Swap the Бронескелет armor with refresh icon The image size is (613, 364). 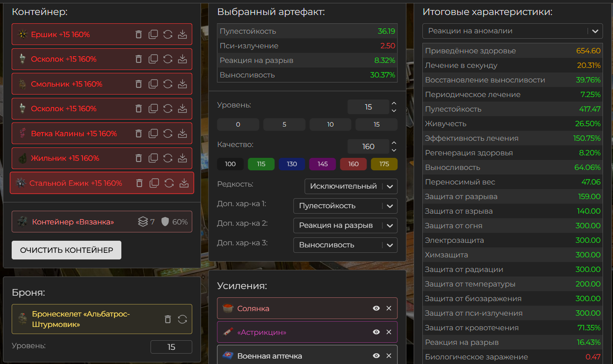pyautogui.click(x=182, y=319)
